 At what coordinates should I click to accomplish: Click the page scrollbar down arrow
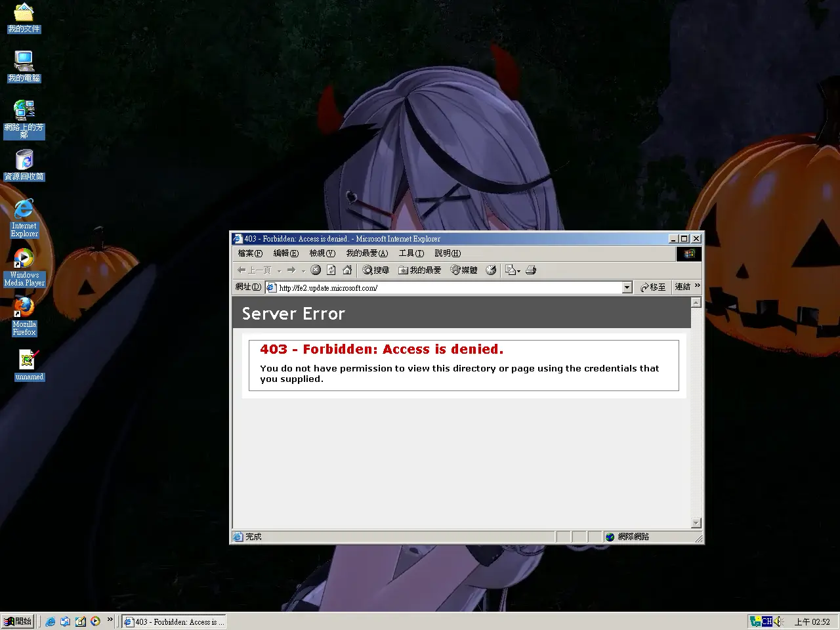(696, 523)
